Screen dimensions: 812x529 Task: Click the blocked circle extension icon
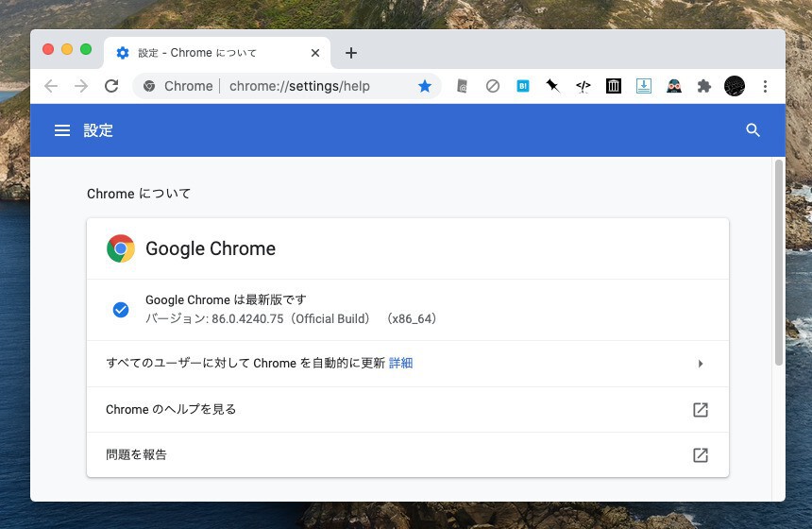493,86
